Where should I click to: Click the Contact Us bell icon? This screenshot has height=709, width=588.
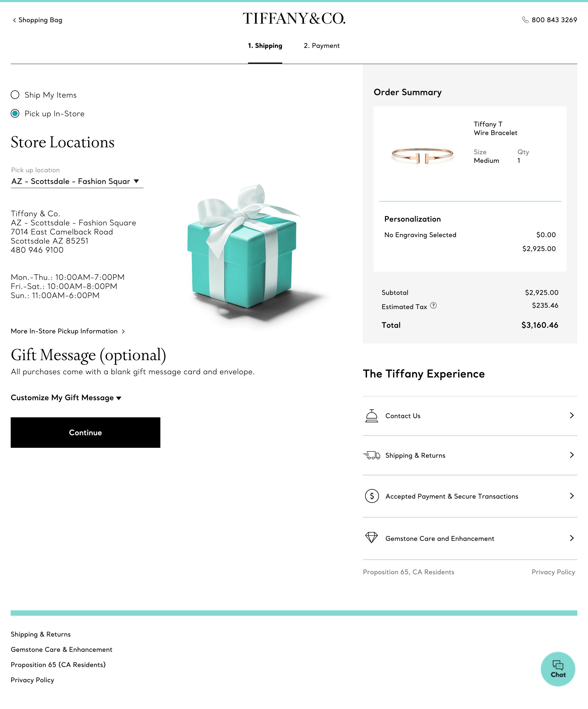372,416
